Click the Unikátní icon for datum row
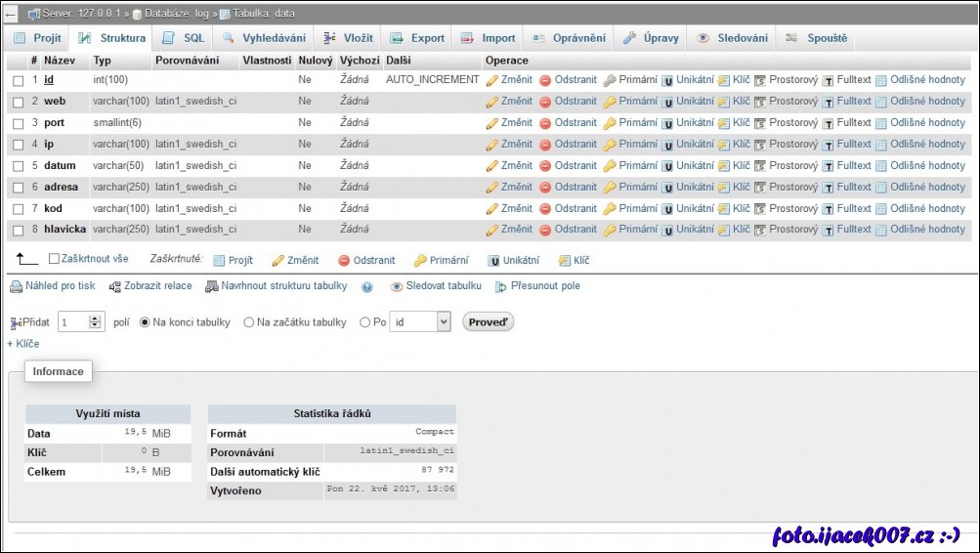The width and height of the screenshot is (980, 553). pos(668,166)
